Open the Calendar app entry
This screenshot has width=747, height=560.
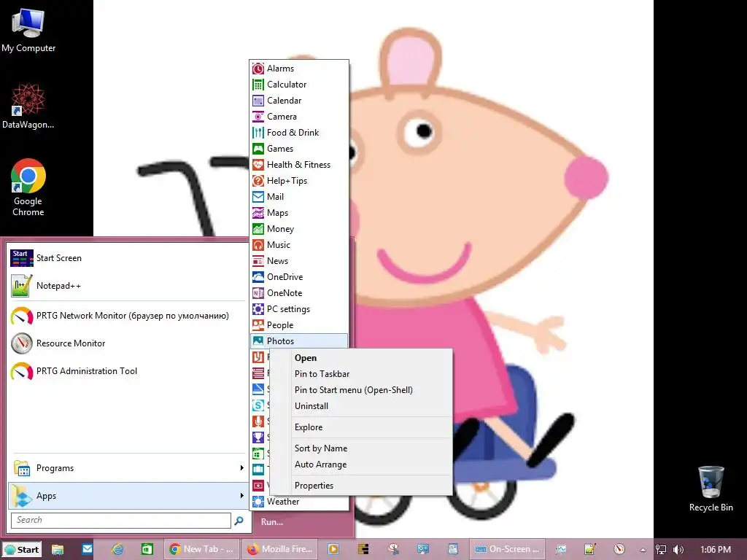click(298, 101)
